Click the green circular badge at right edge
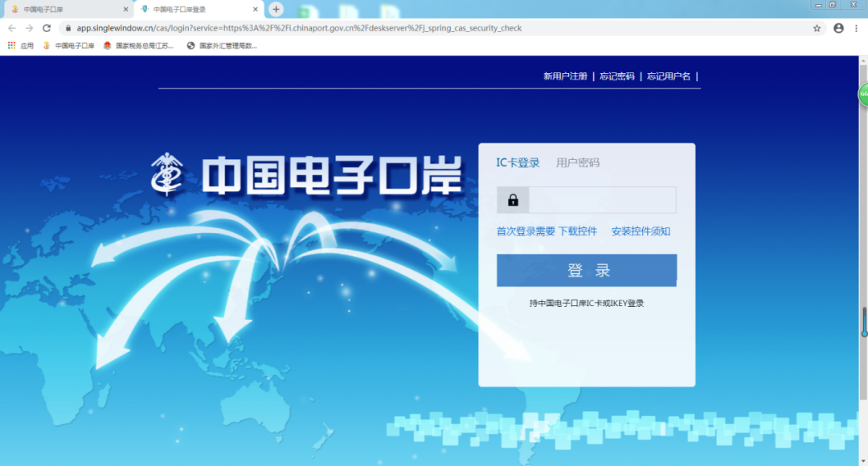This screenshot has width=868, height=466. point(863,94)
